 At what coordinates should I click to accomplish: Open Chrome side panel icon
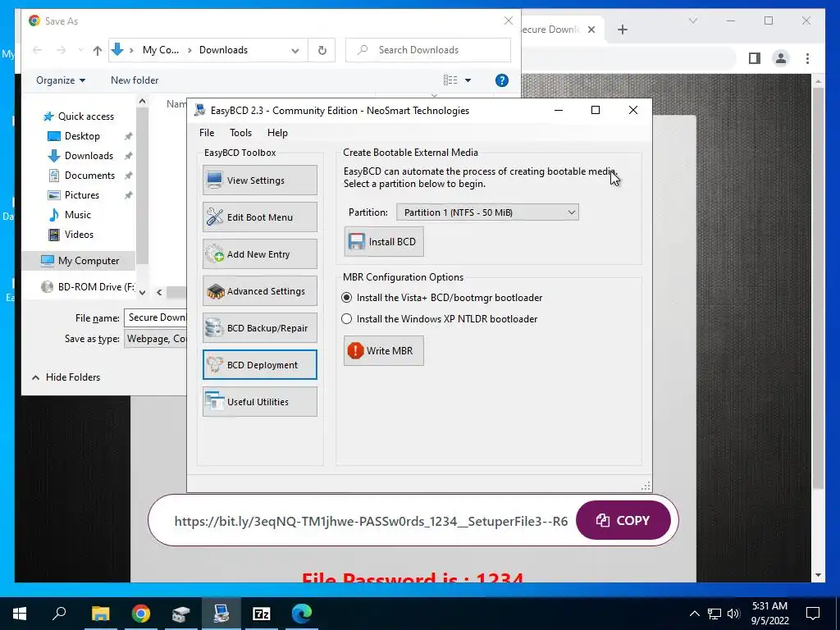pyautogui.click(x=755, y=58)
